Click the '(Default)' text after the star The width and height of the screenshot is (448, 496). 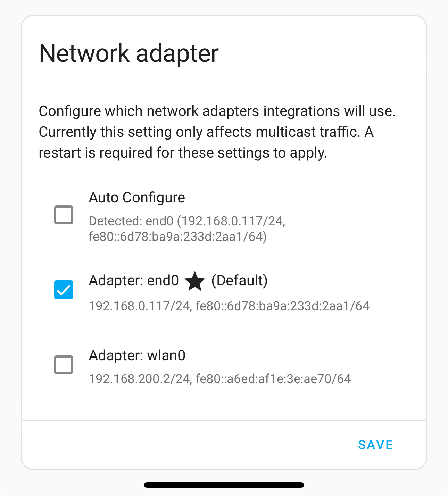[x=239, y=280]
